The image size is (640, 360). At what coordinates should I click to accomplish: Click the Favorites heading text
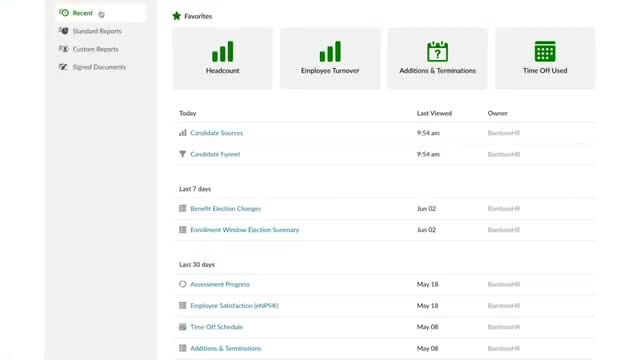(198, 16)
